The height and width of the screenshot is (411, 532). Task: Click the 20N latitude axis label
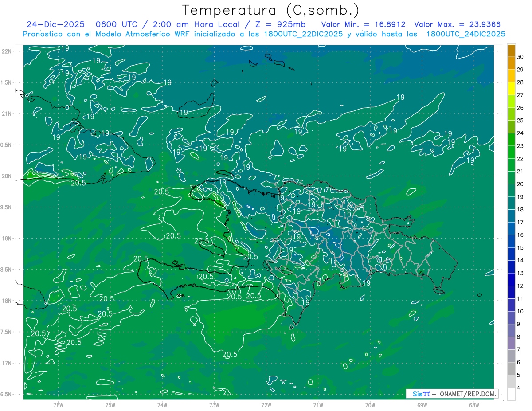8,176
